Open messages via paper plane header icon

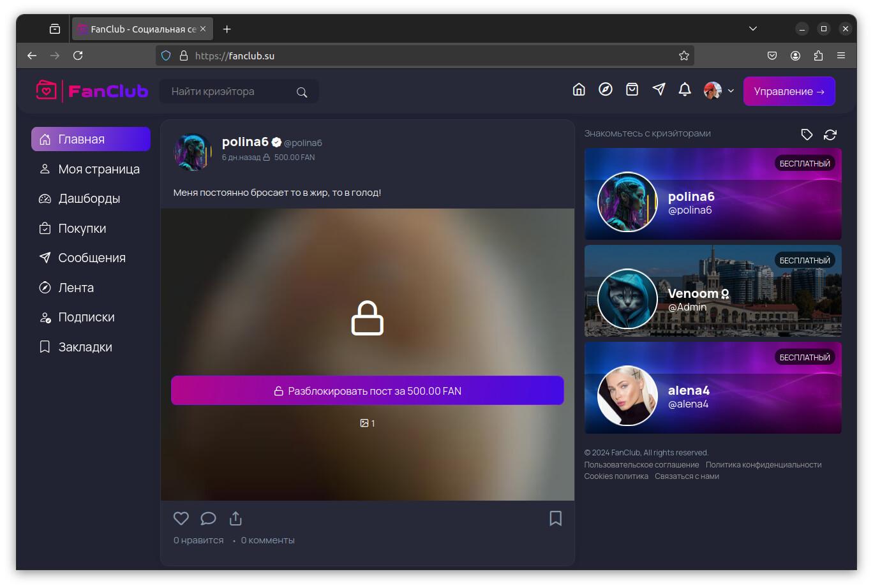coord(659,89)
